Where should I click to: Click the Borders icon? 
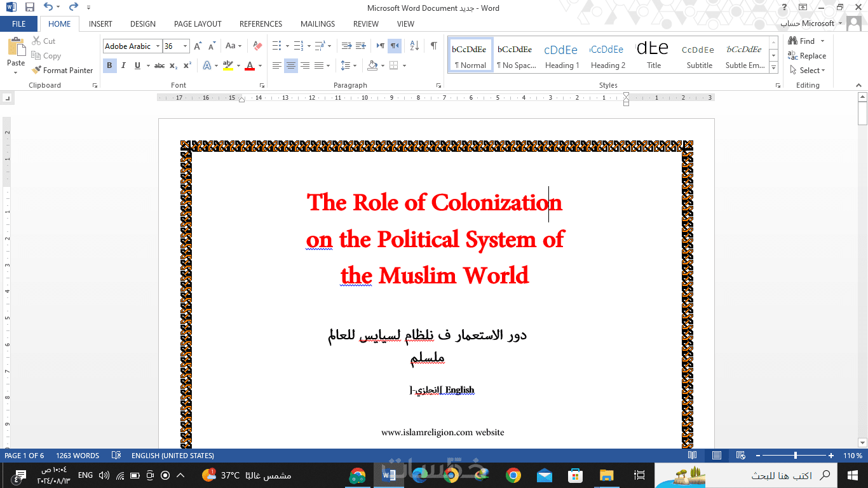pos(393,65)
